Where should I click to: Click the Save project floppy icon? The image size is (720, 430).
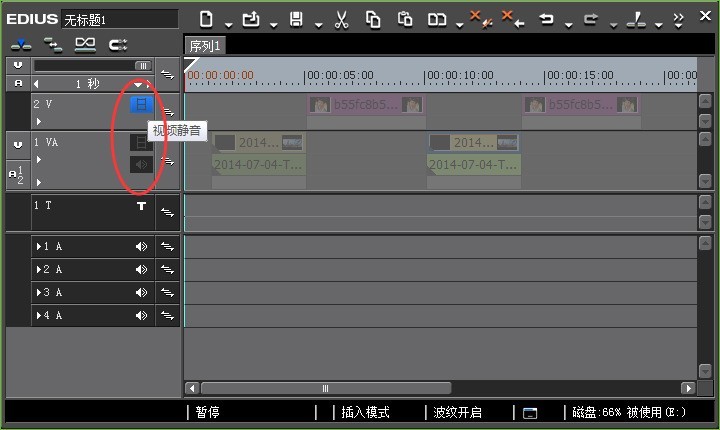pos(296,19)
